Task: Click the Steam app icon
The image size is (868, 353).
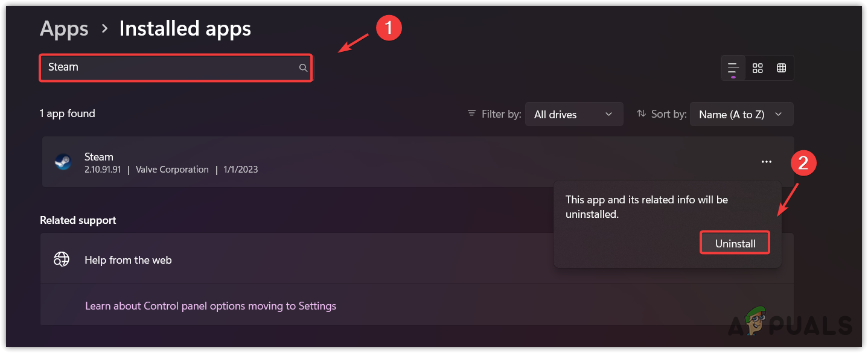Action: [x=63, y=162]
